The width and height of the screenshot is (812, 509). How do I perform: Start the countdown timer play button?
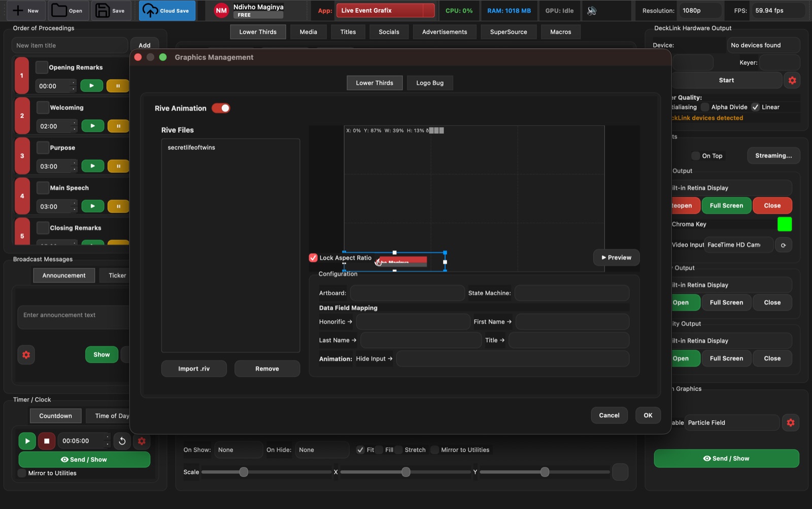pyautogui.click(x=27, y=441)
